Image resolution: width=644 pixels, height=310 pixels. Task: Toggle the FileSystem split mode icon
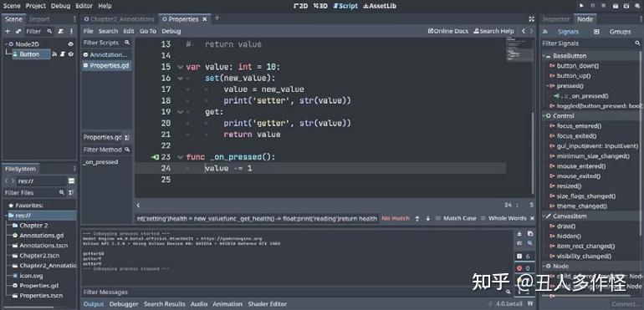coord(71,181)
